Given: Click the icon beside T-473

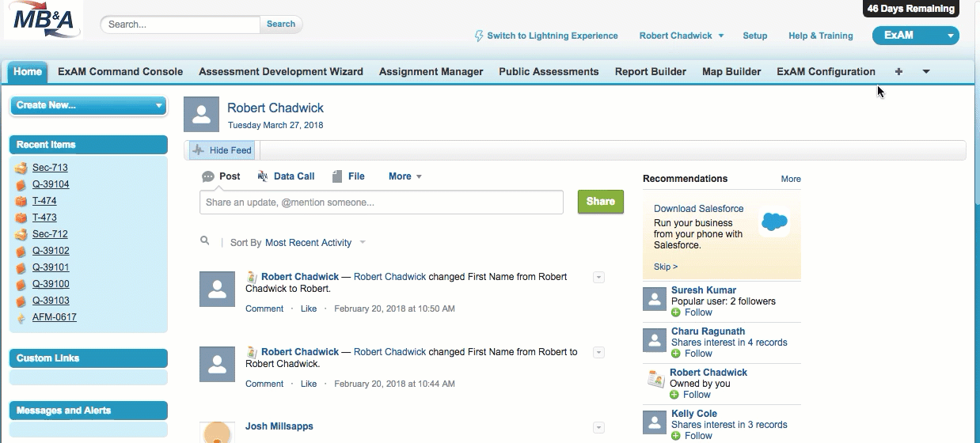Looking at the screenshot, I should [21, 218].
